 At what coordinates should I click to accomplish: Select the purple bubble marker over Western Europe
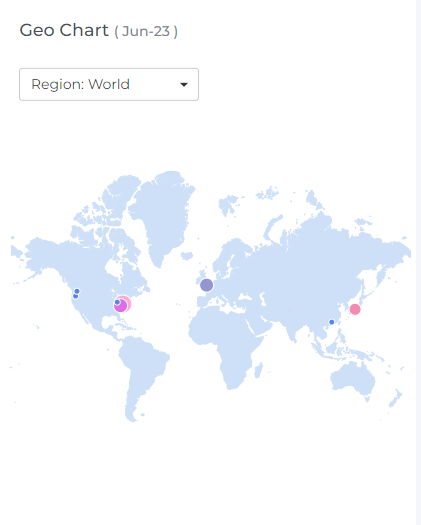(207, 285)
